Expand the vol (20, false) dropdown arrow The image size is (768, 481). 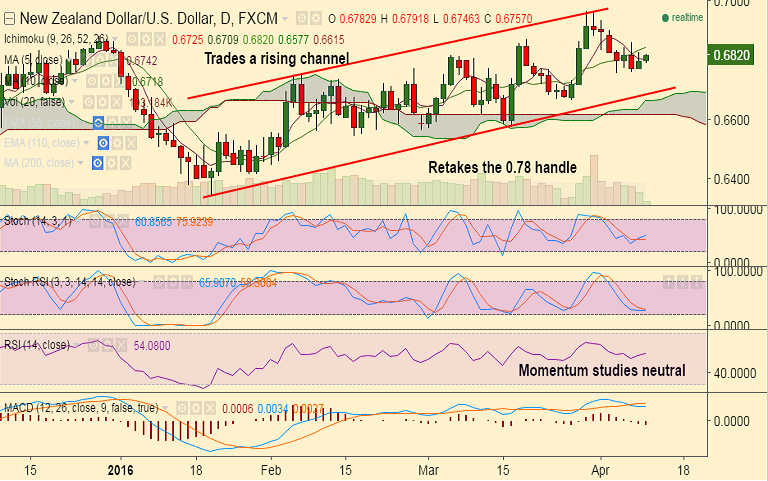point(72,102)
